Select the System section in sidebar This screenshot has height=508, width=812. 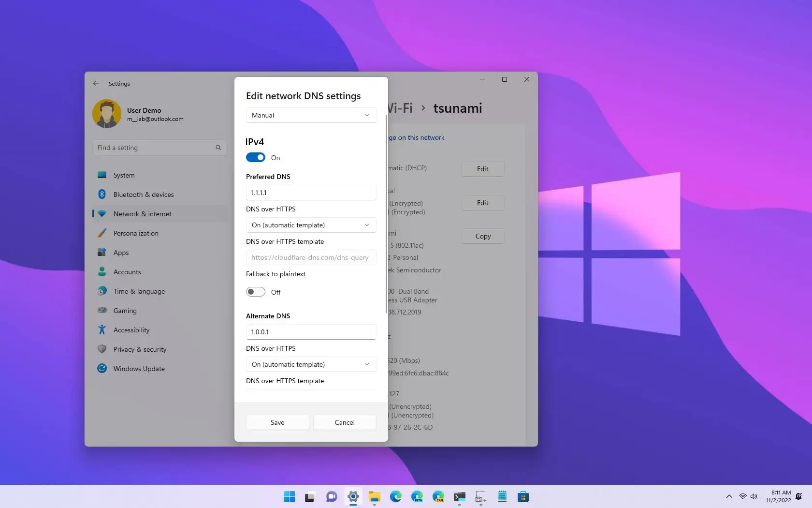pos(124,175)
